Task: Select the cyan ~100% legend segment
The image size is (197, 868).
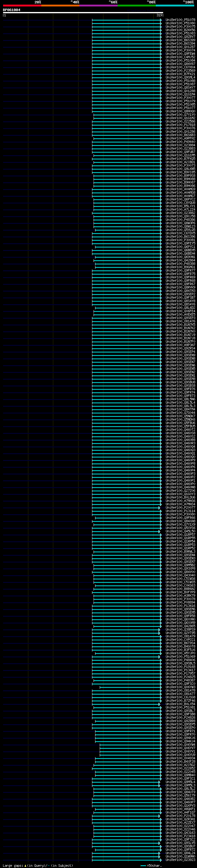Action: pos(175,6)
